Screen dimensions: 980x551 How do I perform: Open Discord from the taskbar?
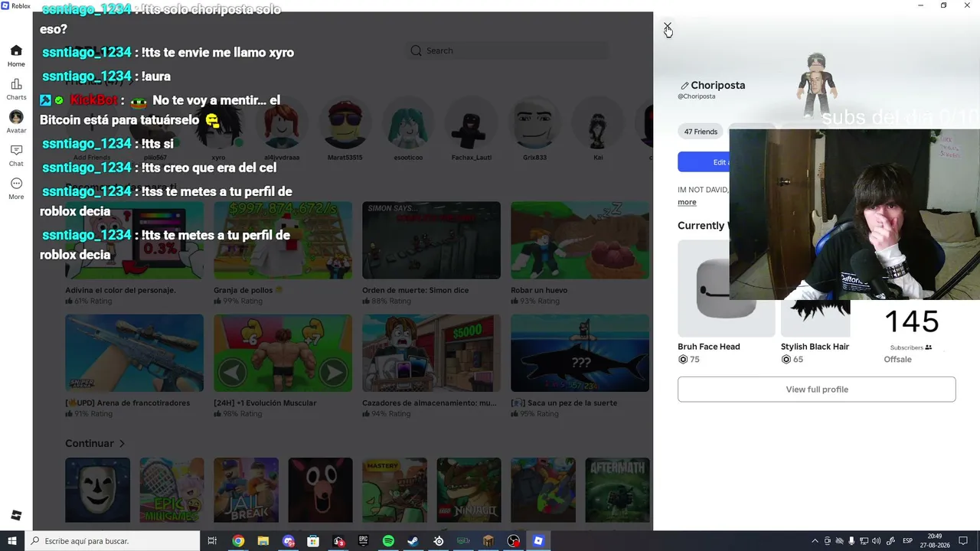(288, 541)
